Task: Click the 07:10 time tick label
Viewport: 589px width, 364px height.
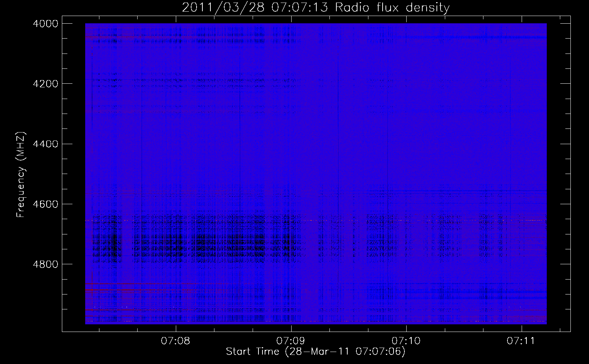Action: pyautogui.click(x=406, y=341)
